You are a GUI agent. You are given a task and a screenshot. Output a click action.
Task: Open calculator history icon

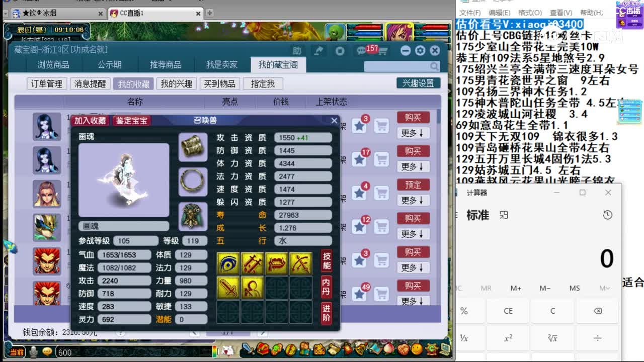click(607, 215)
